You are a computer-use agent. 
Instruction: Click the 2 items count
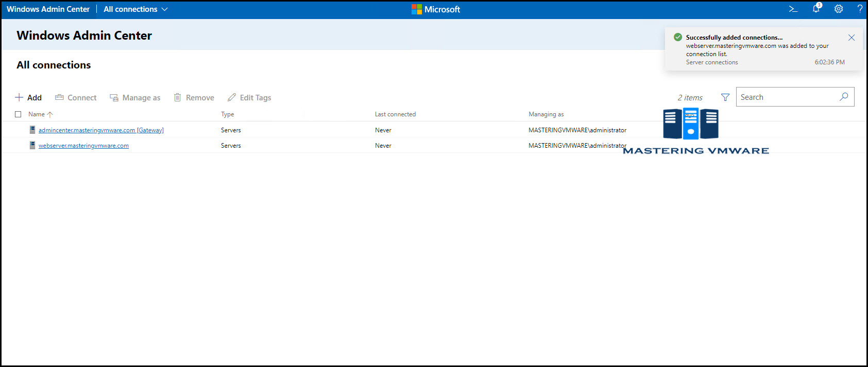click(690, 97)
